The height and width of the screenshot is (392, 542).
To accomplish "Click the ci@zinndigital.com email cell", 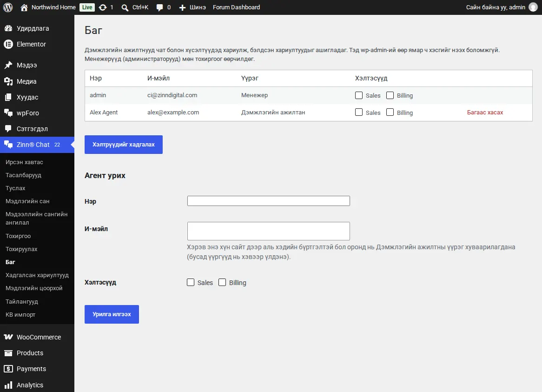I will click(172, 95).
